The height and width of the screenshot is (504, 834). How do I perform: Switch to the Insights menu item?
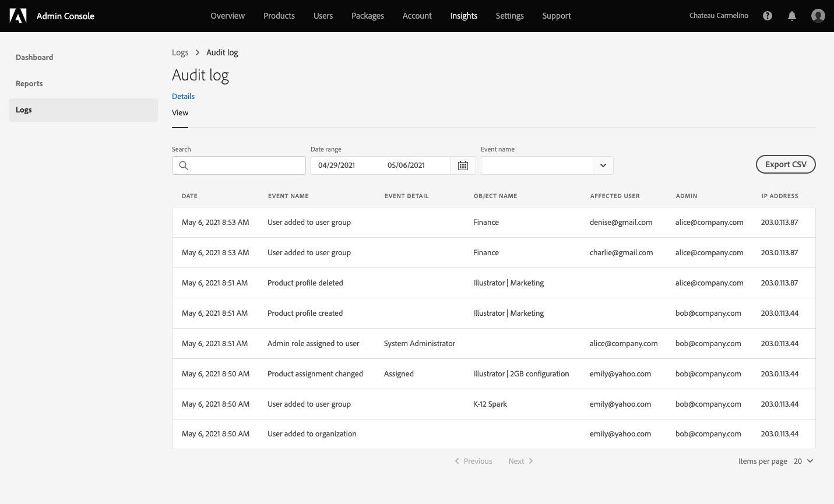click(x=463, y=16)
